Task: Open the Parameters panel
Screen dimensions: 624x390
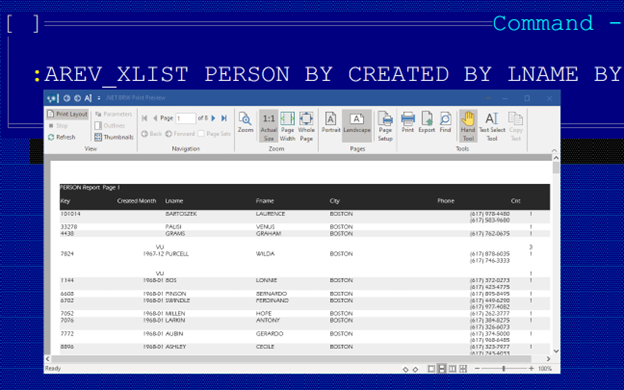Action: [113, 114]
